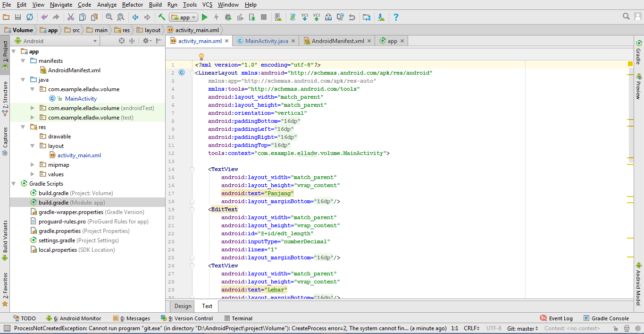The height and width of the screenshot is (334, 644).
Task: Click the green Run 'app' button
Action: [x=204, y=17]
